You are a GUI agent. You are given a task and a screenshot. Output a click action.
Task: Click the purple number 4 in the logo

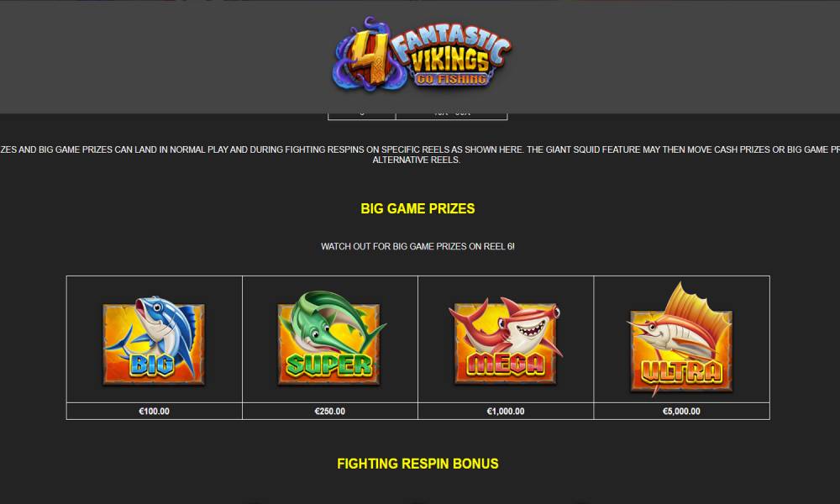[x=370, y=57]
